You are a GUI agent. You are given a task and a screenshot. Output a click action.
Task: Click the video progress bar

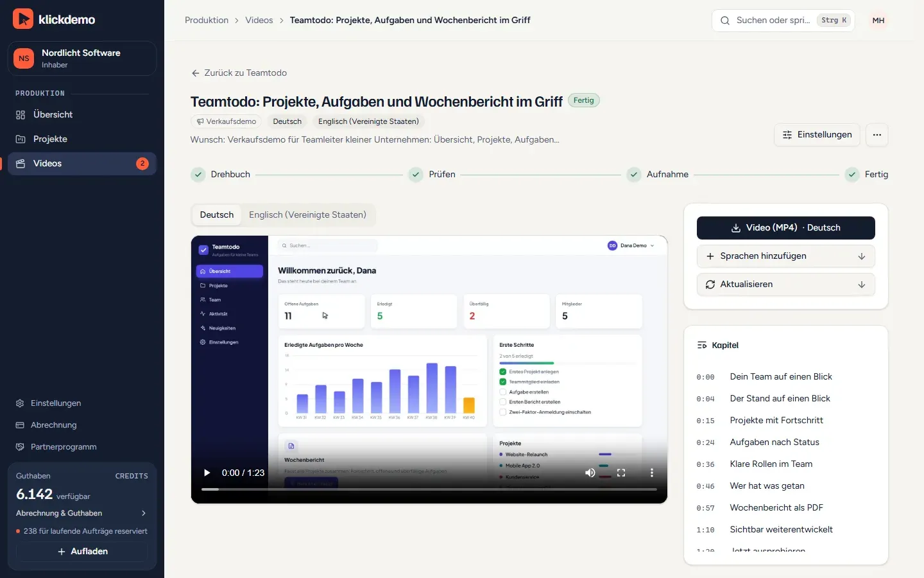(x=429, y=489)
